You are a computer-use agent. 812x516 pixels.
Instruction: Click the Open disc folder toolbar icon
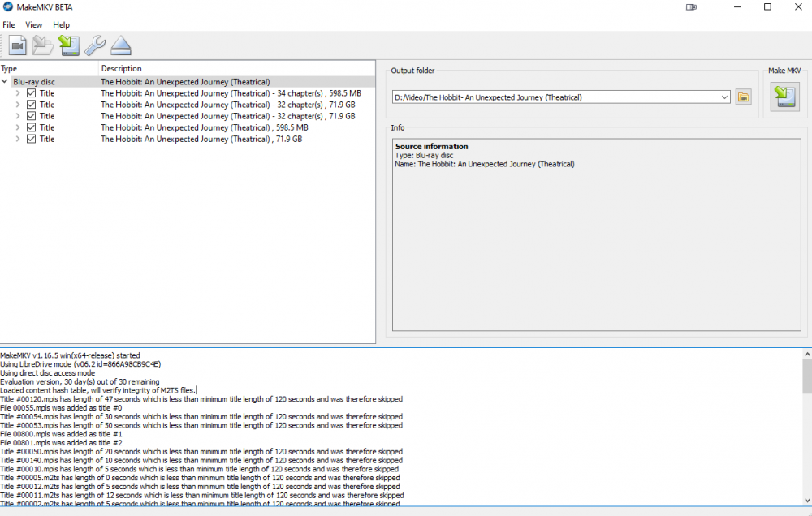[x=43, y=45]
